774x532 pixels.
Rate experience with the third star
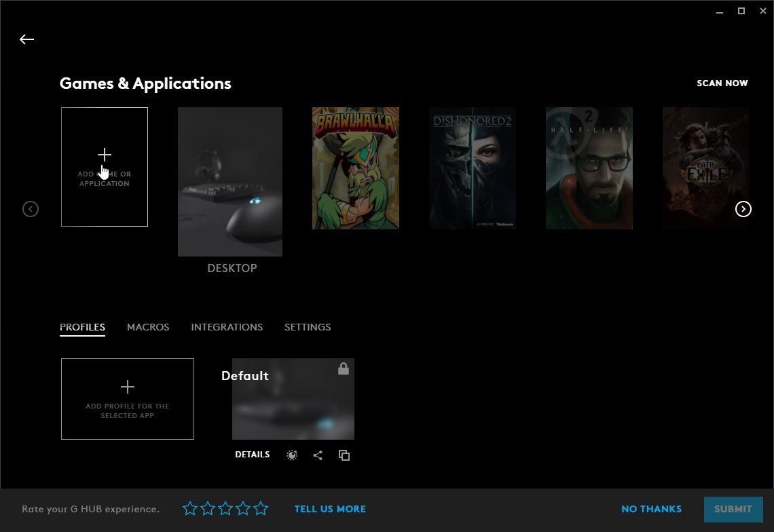click(225, 508)
